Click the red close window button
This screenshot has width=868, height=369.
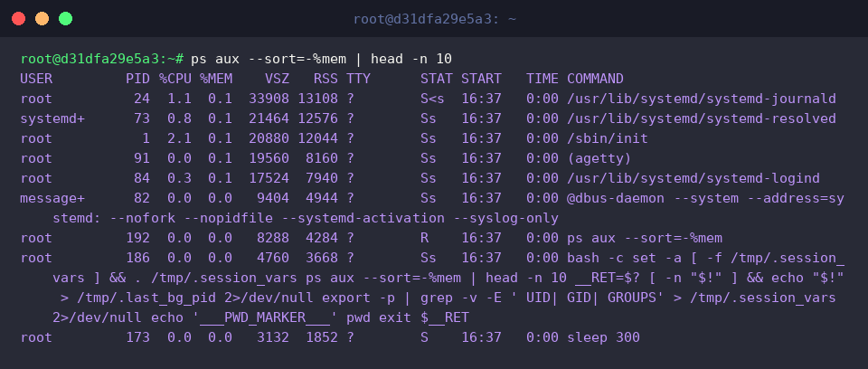(x=18, y=19)
